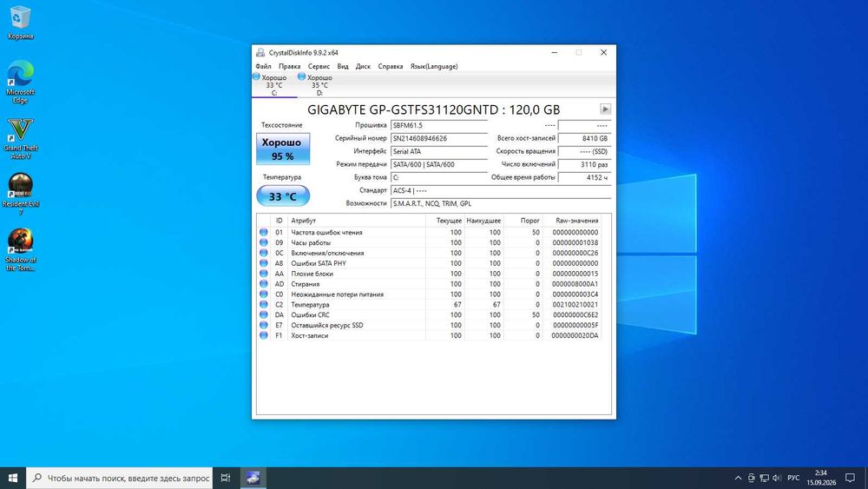868x489 pixels.
Task: Click the status icon for Ошибки SATA PHY
Action: click(x=264, y=263)
